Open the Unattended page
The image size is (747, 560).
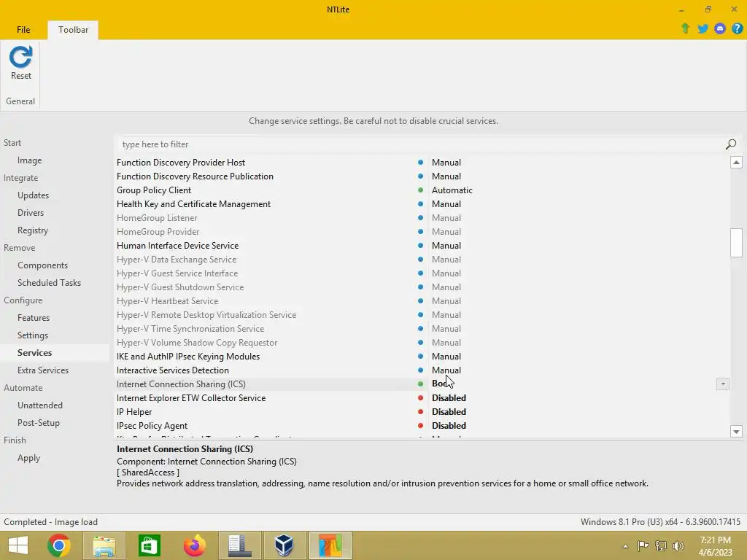40,405
